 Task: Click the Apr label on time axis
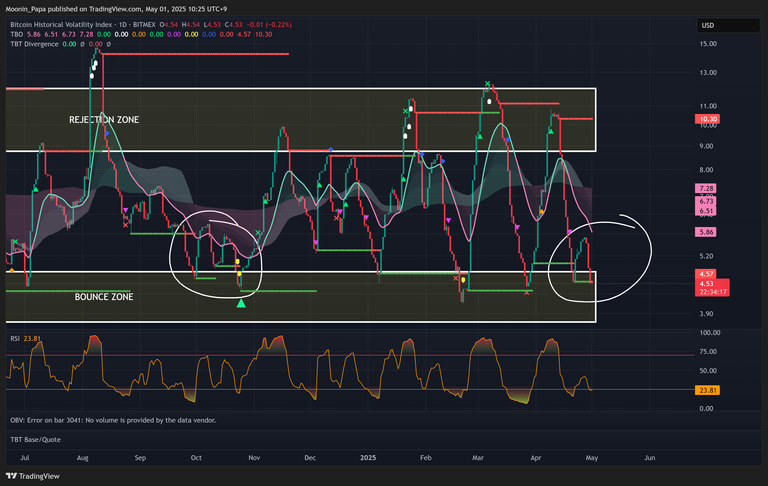click(x=536, y=458)
